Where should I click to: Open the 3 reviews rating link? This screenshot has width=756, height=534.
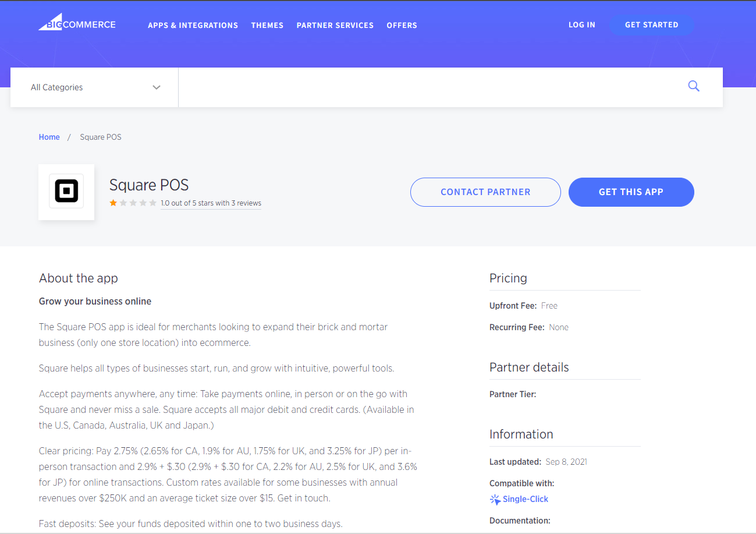211,203
